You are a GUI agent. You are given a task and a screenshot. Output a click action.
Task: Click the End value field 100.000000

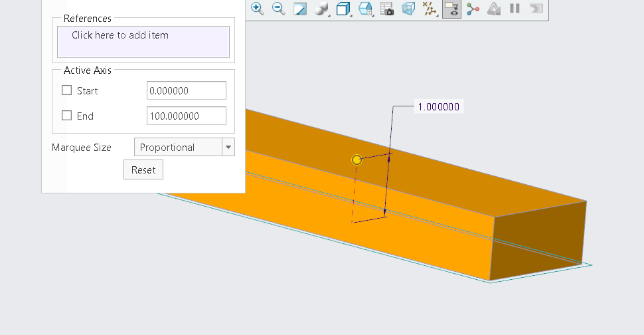click(187, 116)
